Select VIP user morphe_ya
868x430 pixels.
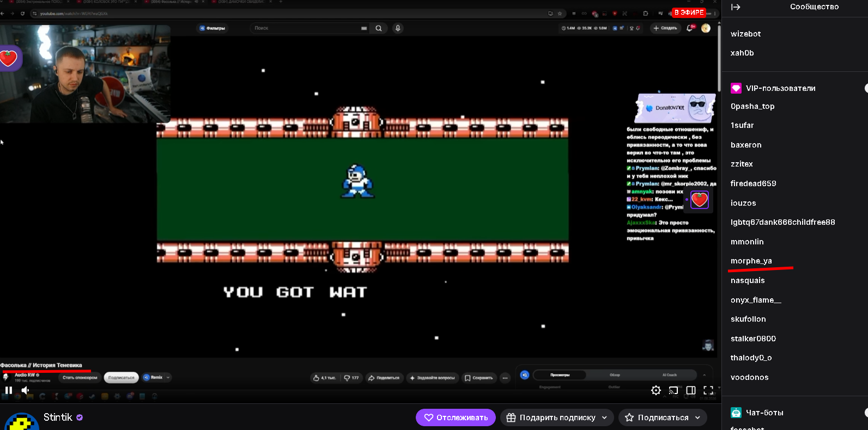tap(751, 261)
